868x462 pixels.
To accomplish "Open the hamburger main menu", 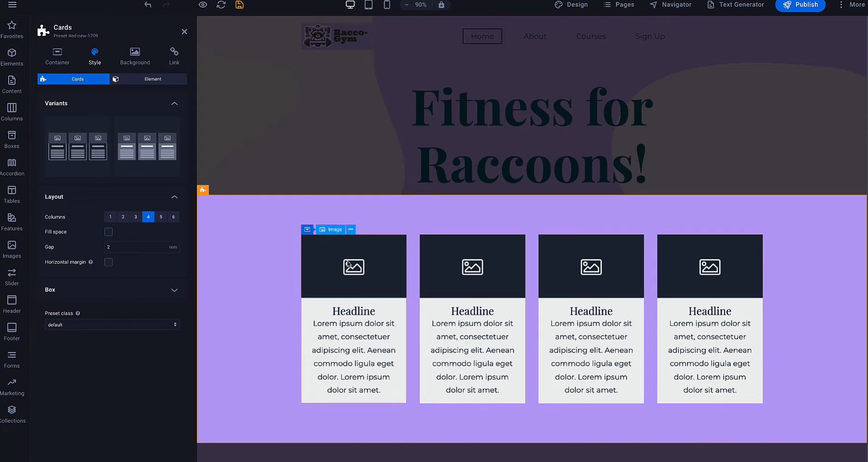I will pos(12,5).
